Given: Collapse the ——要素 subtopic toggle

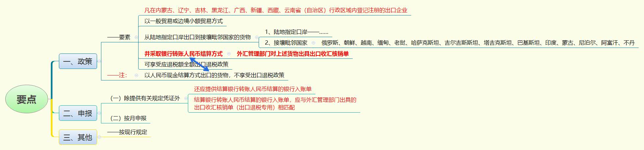Looking at the screenshot, I should [137, 37].
